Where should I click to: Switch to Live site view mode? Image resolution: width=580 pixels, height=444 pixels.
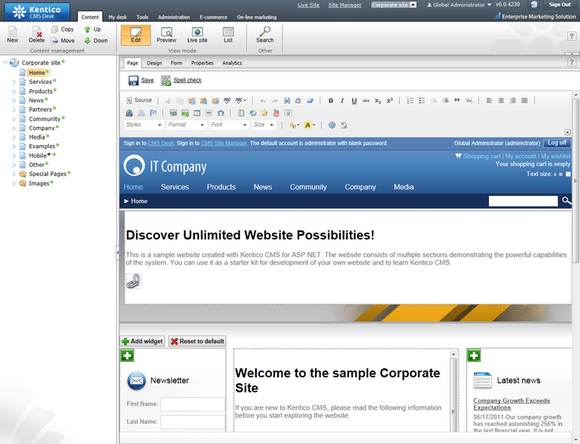point(197,35)
